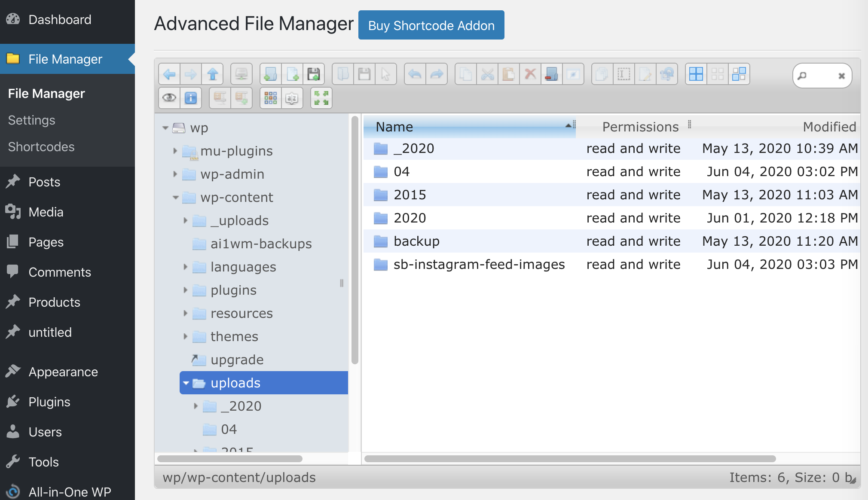The image size is (868, 500).
Task: Create a new file with toolbar icon
Action: point(292,74)
